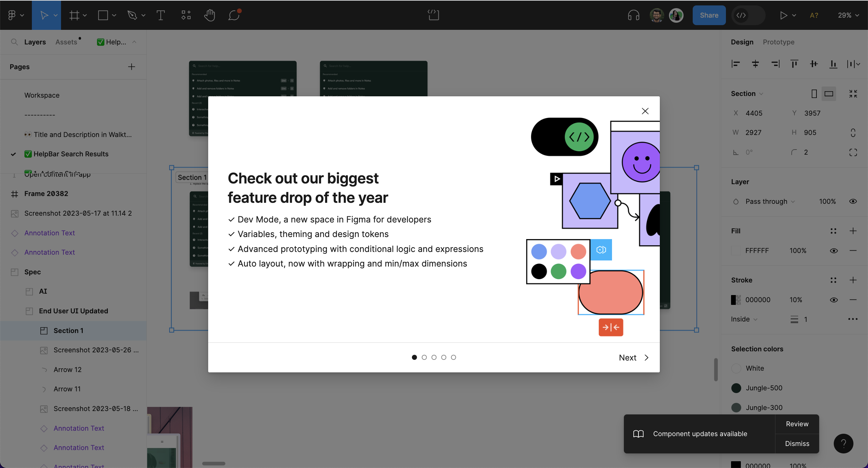Screen dimensions: 868x468
Task: Add a stroke with plus icon
Action: coord(853,280)
